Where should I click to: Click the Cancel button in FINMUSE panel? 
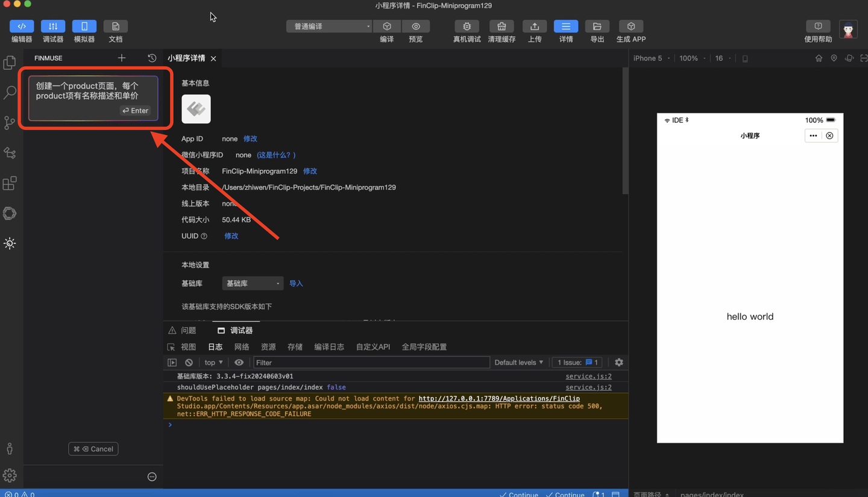pos(93,449)
